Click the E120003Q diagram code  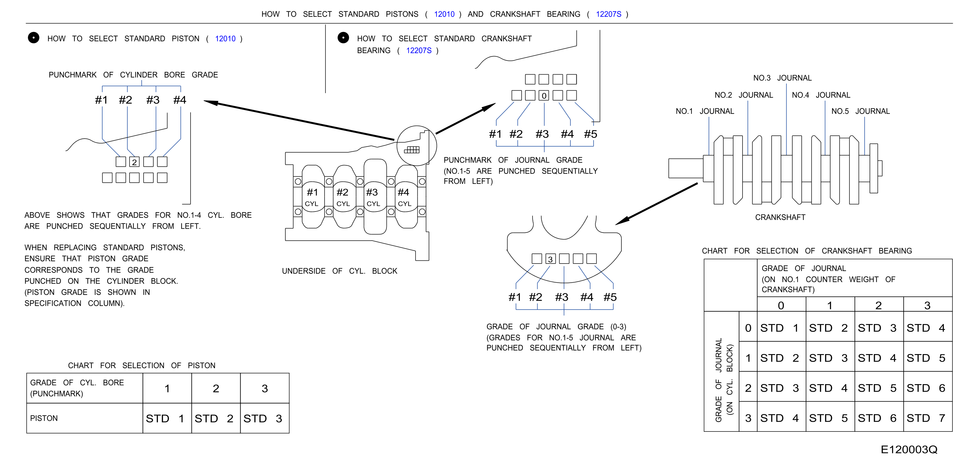pos(909,449)
